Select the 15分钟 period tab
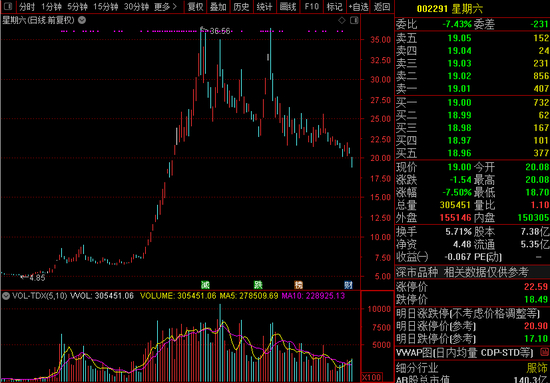The width and height of the screenshot is (550, 383). coord(106,6)
